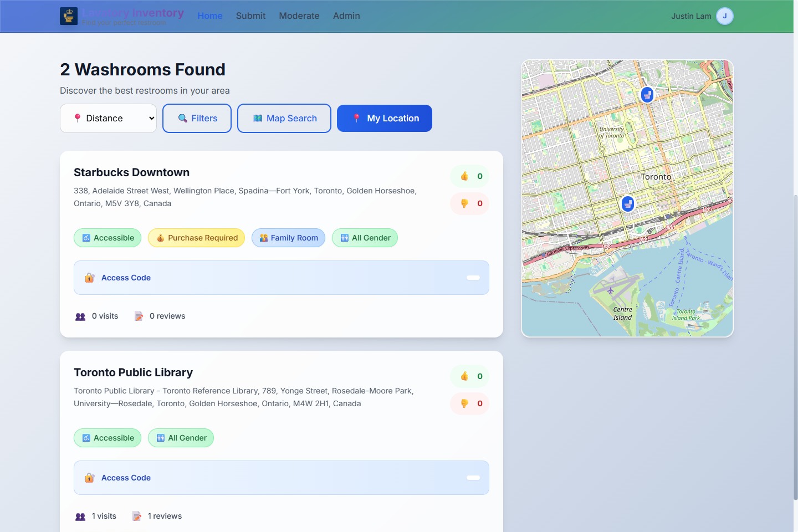The width and height of the screenshot is (798, 532).
Task: Click Toronto Public Library Accessible tag
Action: [108, 438]
